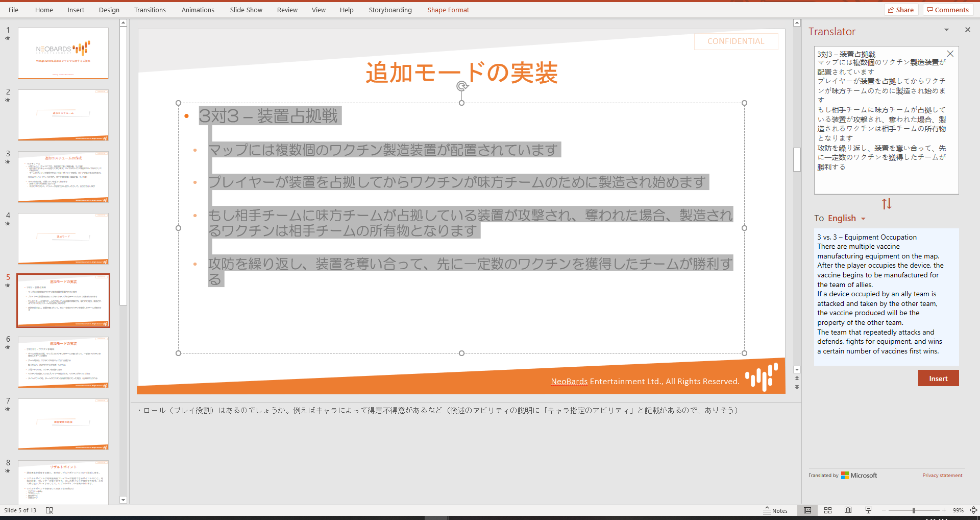This screenshot has width=980, height=520.
Task: Click the zoom slider handle
Action: (914, 510)
